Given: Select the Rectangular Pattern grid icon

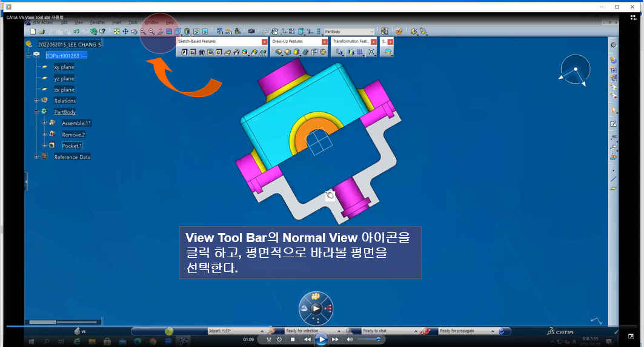Looking at the screenshot, I should [360, 52].
